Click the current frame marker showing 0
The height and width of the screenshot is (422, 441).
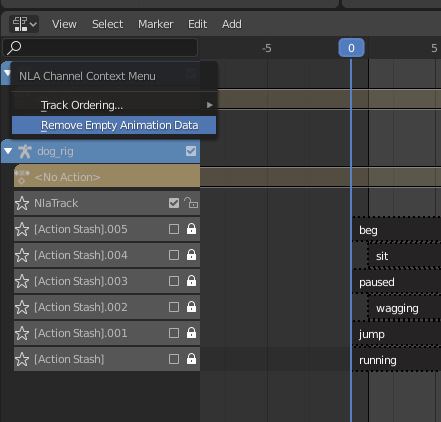[351, 48]
